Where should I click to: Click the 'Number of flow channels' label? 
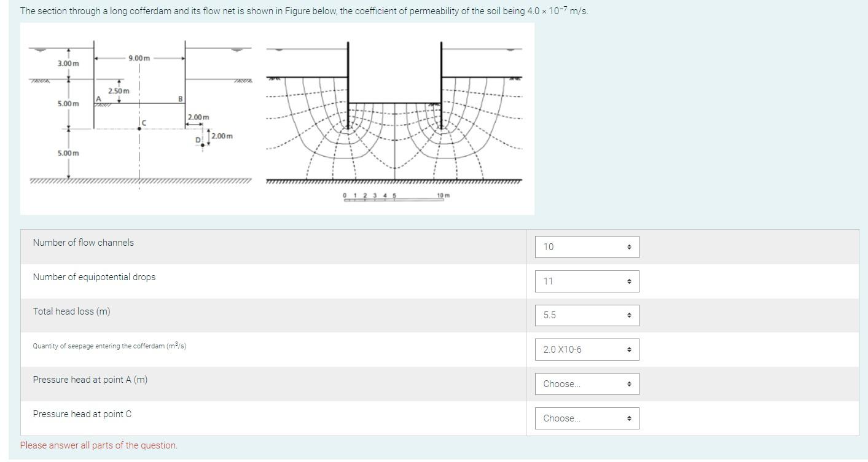pyautogui.click(x=83, y=243)
